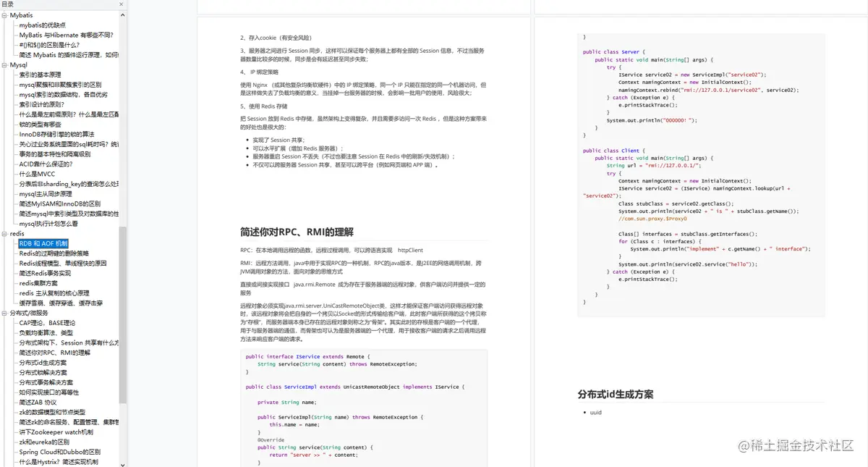The image size is (868, 467).
Task: Open mysql索引的数据结构，各自优劣 entry
Action: [63, 95]
